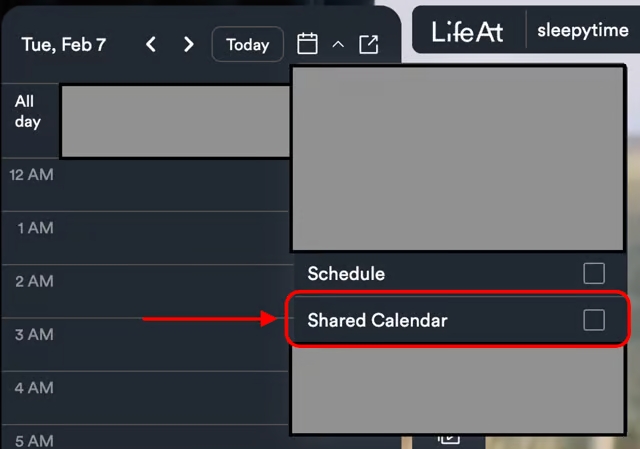Screen dimensions: 640x449
Task: Select the Schedule calendar entry label
Action: pos(346,273)
